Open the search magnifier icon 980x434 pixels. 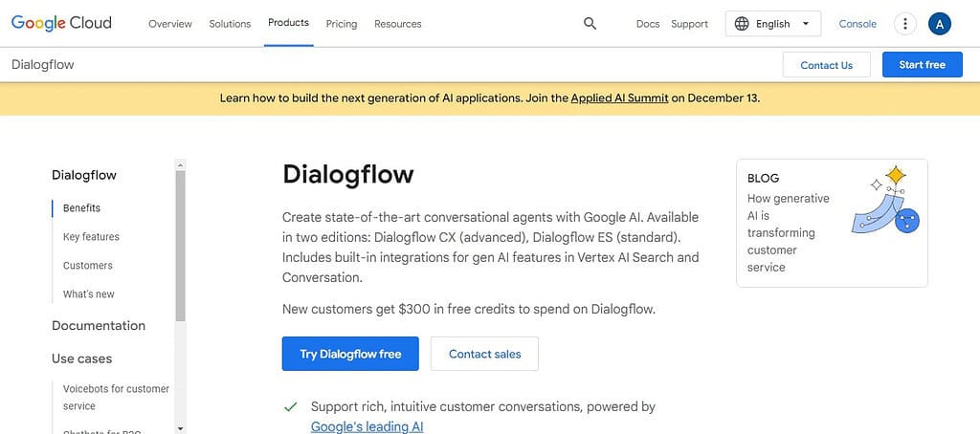590,24
